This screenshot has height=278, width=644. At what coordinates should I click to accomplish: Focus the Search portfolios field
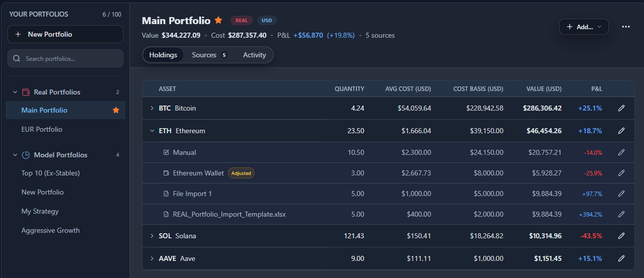[x=65, y=58]
